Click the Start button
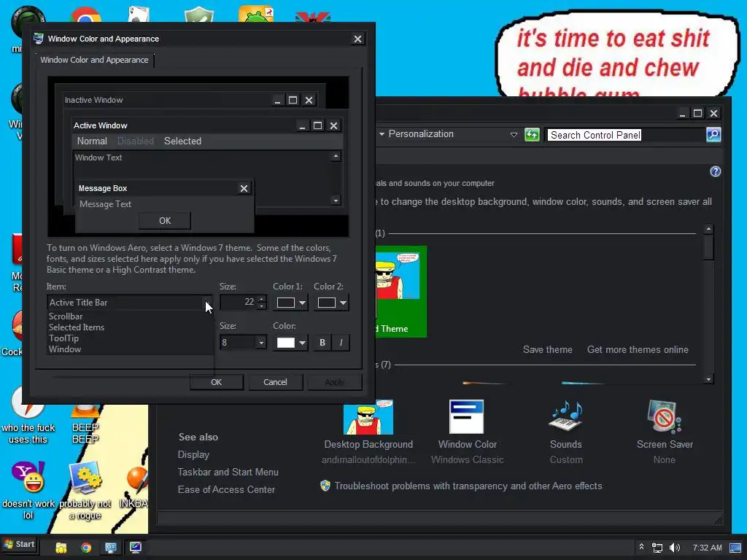Screen dimensions: 747x560 click(20, 544)
